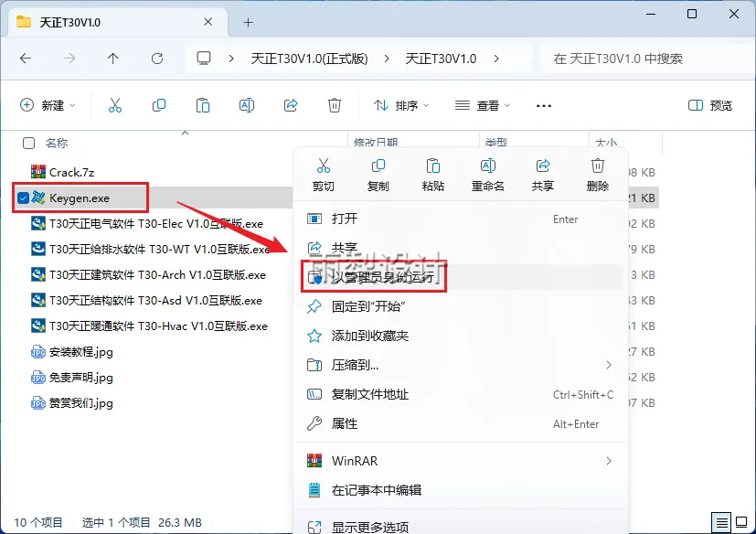Click the Rename icon in the toolbar

pos(247,105)
